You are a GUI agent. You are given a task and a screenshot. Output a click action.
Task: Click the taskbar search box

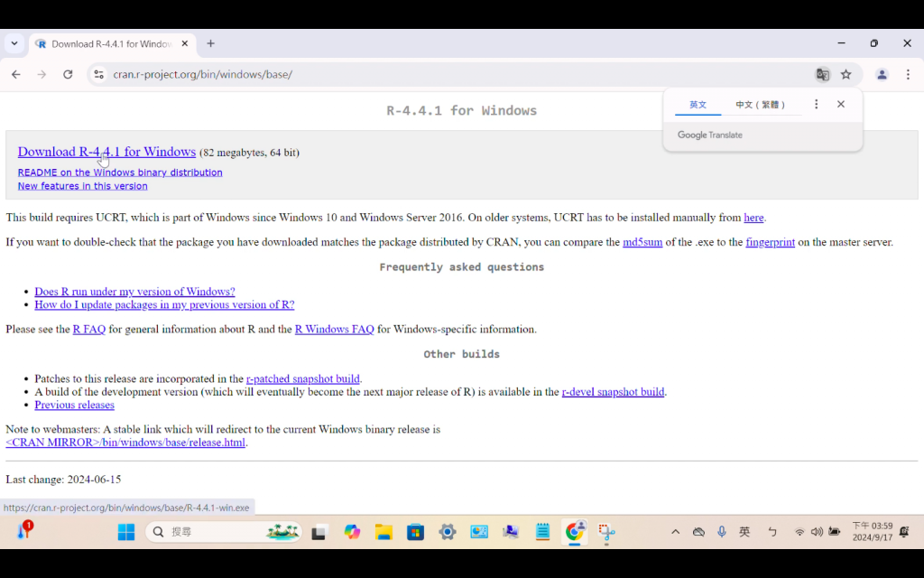pyautogui.click(x=224, y=532)
